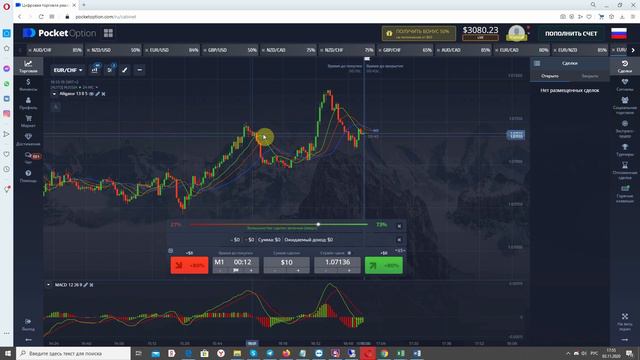Close the expected profit summary row

point(399,240)
